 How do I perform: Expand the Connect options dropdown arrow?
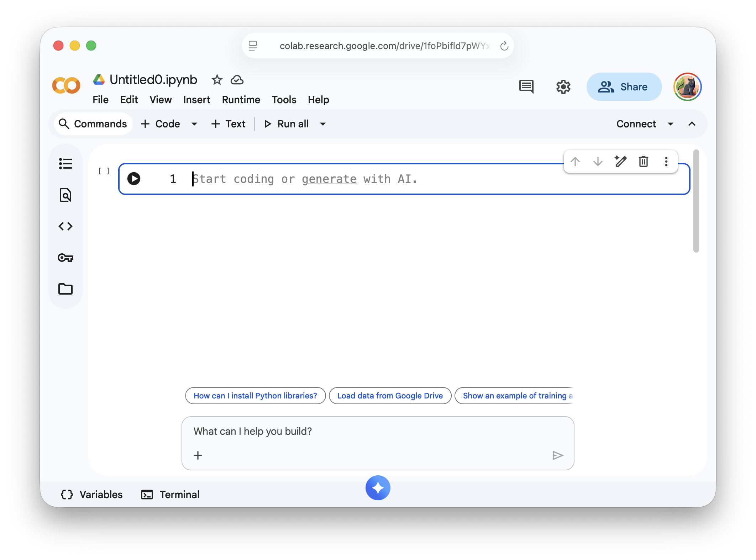click(671, 124)
